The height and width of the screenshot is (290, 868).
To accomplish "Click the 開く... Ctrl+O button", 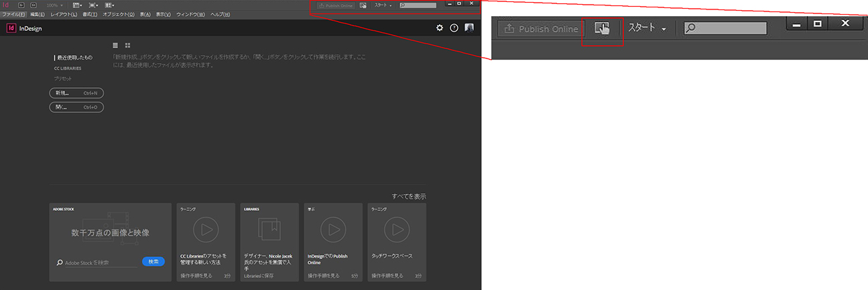I will [76, 107].
